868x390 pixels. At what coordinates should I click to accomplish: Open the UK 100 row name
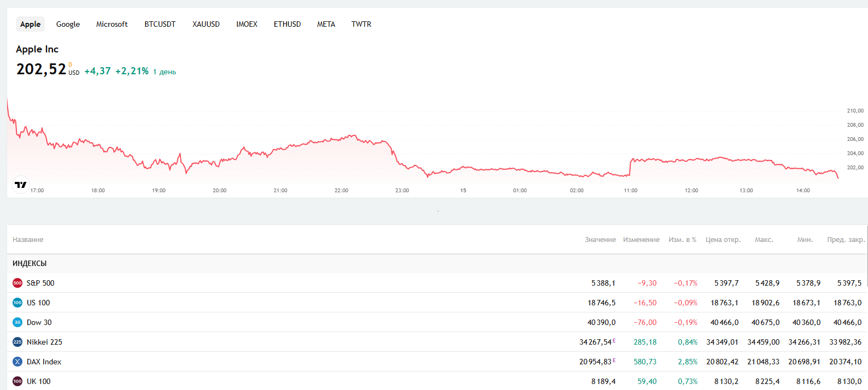click(x=39, y=381)
